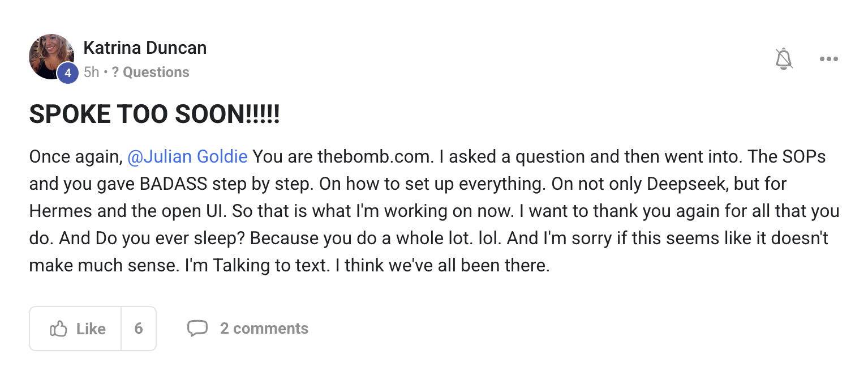Click the Katrina Duncan author name
This screenshot has width=868, height=366.
pos(145,48)
